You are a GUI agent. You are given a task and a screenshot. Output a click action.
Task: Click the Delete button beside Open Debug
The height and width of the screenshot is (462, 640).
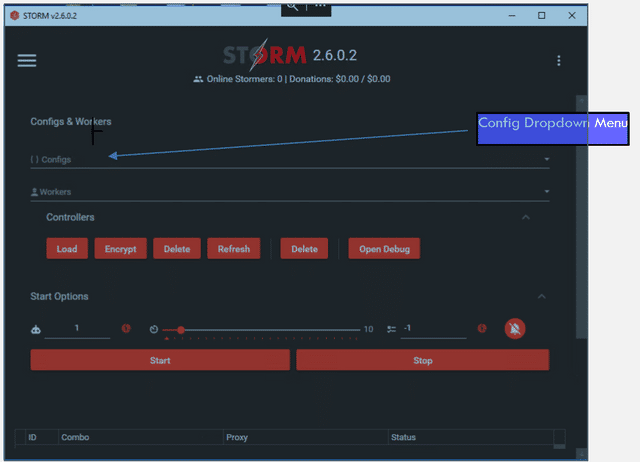(x=304, y=249)
